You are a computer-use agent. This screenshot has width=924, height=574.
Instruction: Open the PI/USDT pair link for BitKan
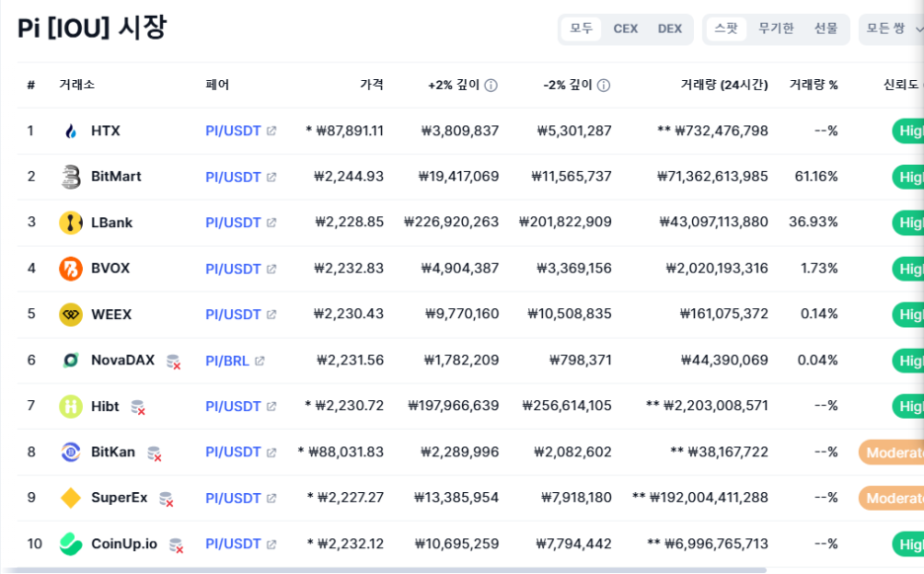[233, 452]
